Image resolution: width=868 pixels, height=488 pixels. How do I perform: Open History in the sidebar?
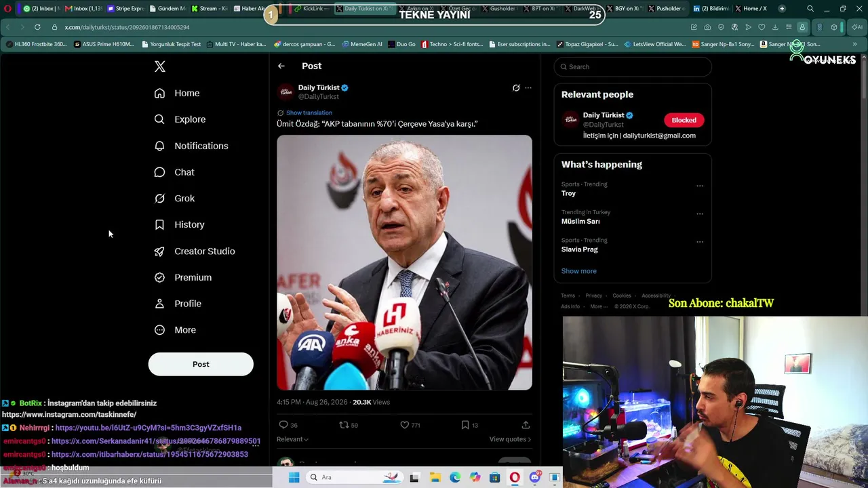tap(179, 224)
